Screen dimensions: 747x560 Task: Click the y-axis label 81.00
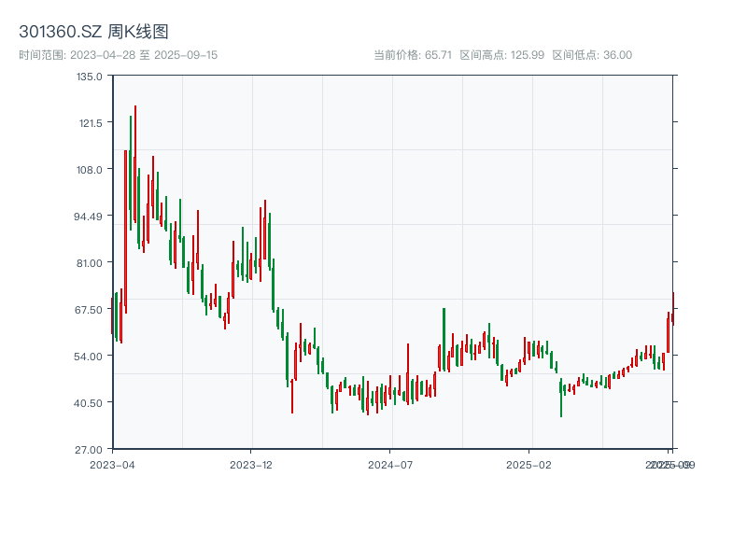coord(89,263)
